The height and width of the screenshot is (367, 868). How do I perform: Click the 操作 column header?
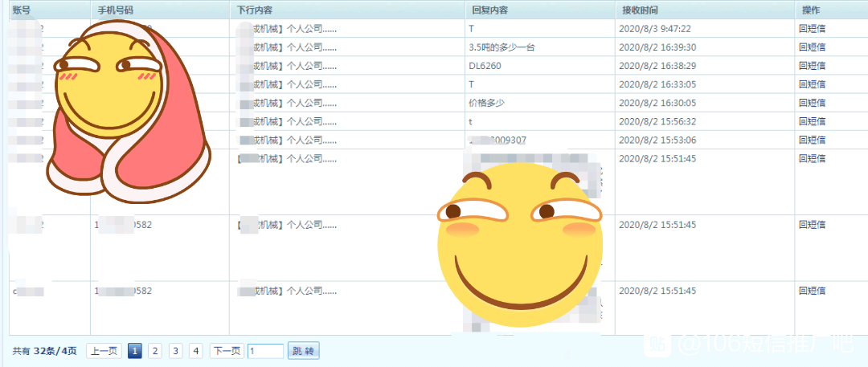point(811,10)
